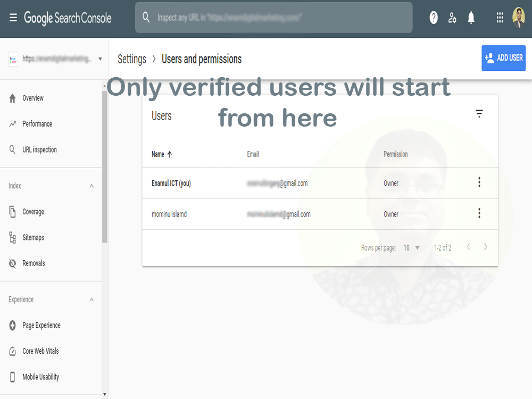Image resolution: width=532 pixels, height=399 pixels.
Task: Open the notifications bell
Action: 471,18
